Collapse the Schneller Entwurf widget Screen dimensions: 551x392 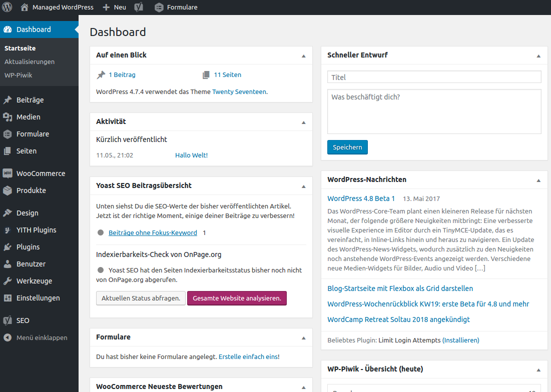[x=538, y=56]
